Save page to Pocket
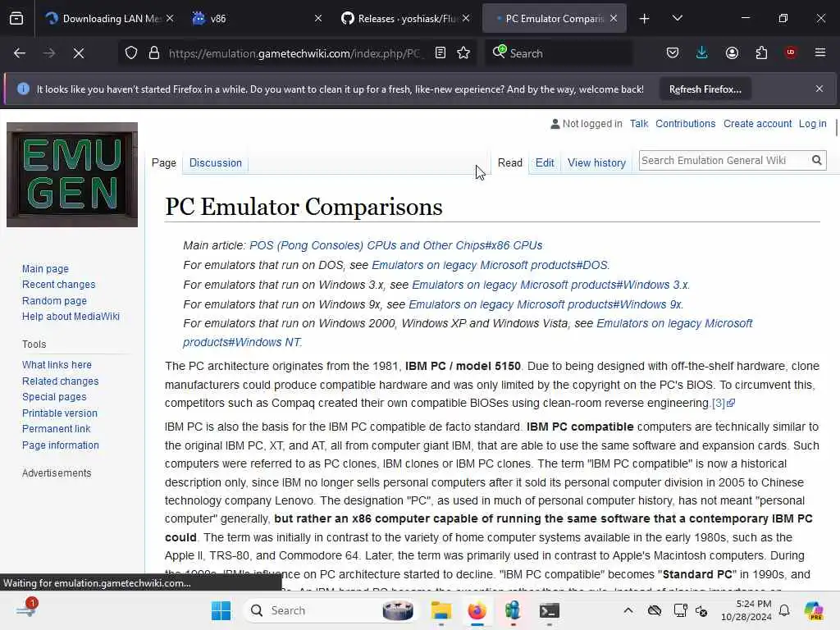This screenshot has width=840, height=630. coord(673,52)
